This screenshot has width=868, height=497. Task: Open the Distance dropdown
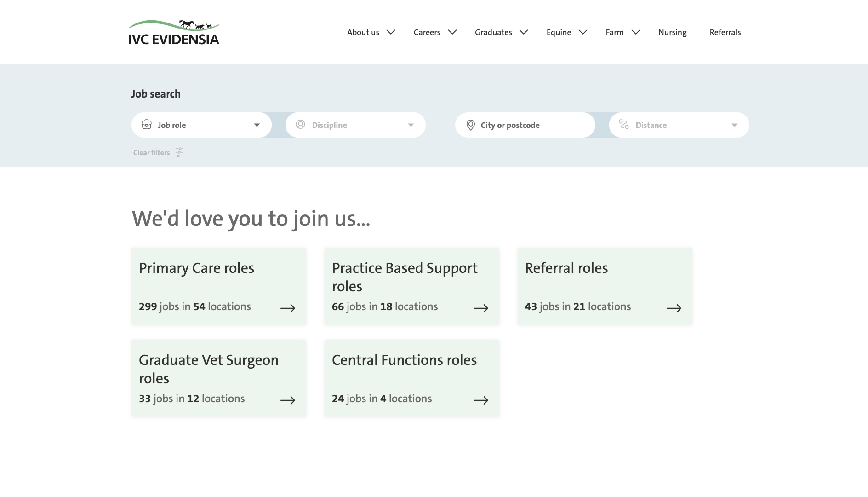coord(679,125)
